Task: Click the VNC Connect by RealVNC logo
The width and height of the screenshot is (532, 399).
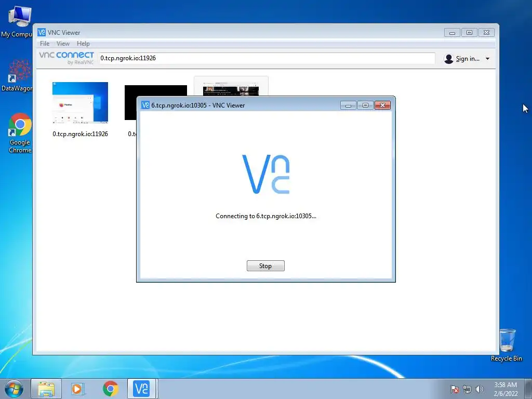Action: pyautogui.click(x=66, y=58)
